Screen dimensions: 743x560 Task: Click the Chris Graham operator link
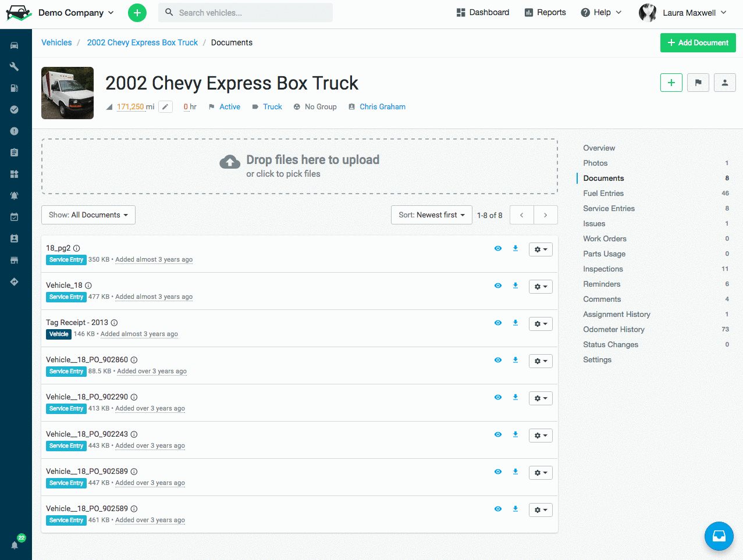[x=382, y=106]
